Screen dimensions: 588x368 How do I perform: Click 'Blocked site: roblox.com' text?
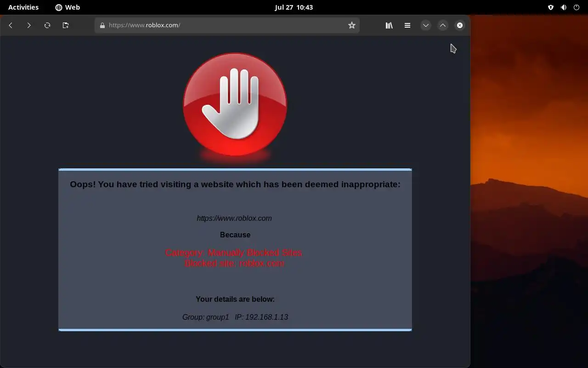[234, 264]
